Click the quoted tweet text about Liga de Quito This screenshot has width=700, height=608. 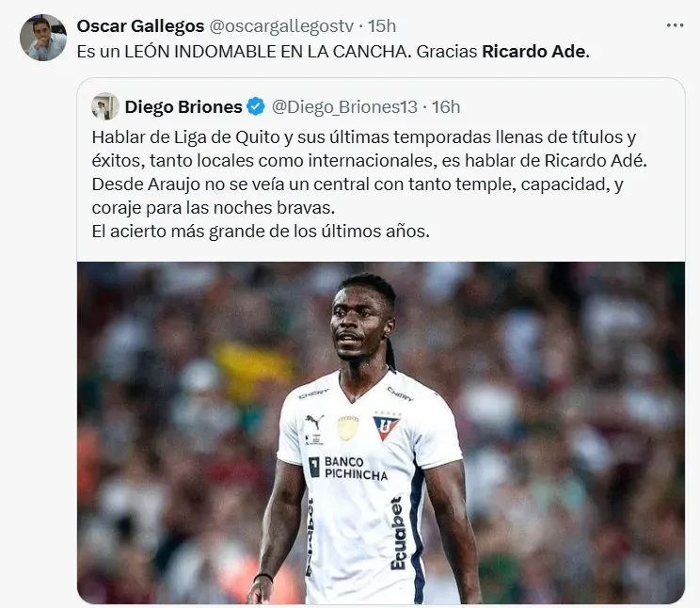tap(370, 184)
